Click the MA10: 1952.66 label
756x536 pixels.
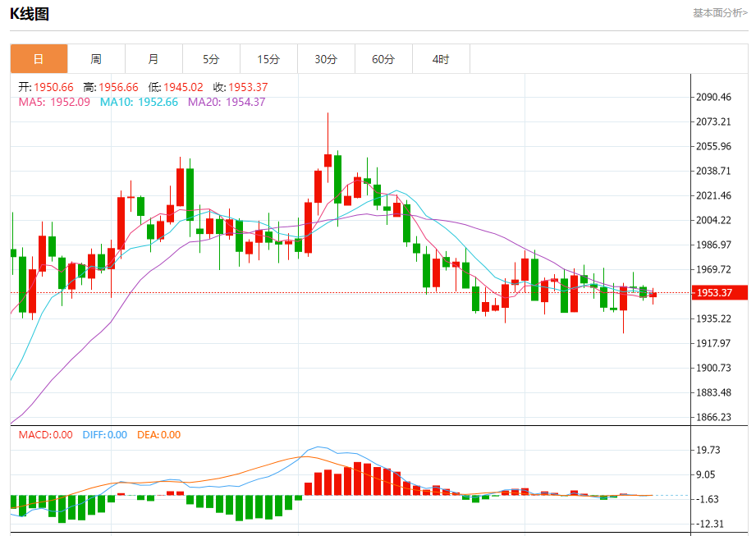139,102
